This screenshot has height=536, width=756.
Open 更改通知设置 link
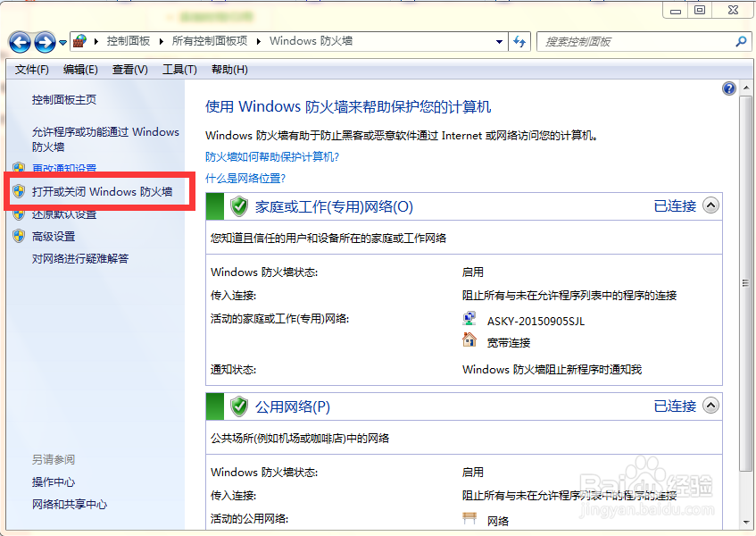coord(64,168)
